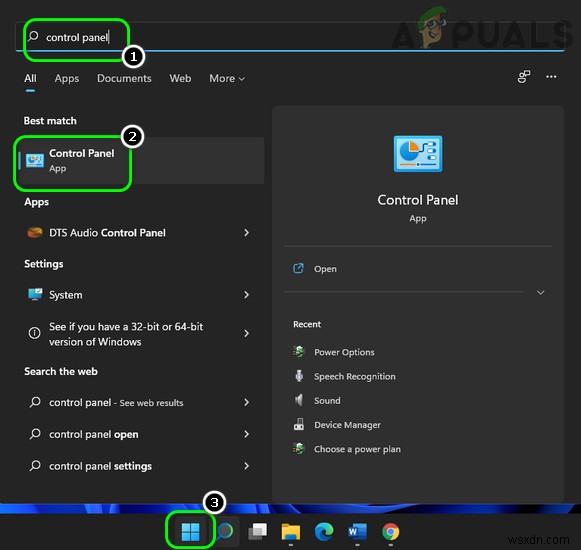Click the Windows Start button in taskbar

coord(190,531)
